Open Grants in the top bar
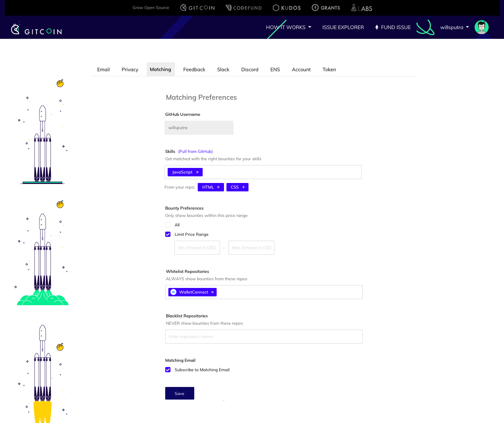 tap(326, 8)
